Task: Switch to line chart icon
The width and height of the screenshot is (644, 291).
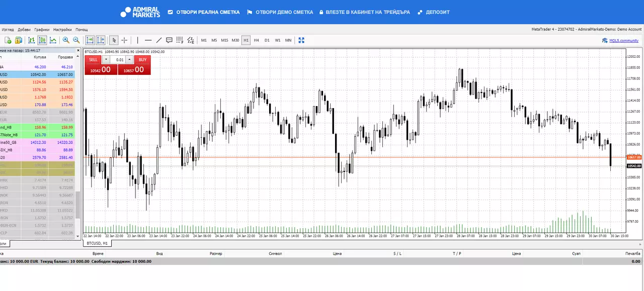Action: (x=53, y=40)
